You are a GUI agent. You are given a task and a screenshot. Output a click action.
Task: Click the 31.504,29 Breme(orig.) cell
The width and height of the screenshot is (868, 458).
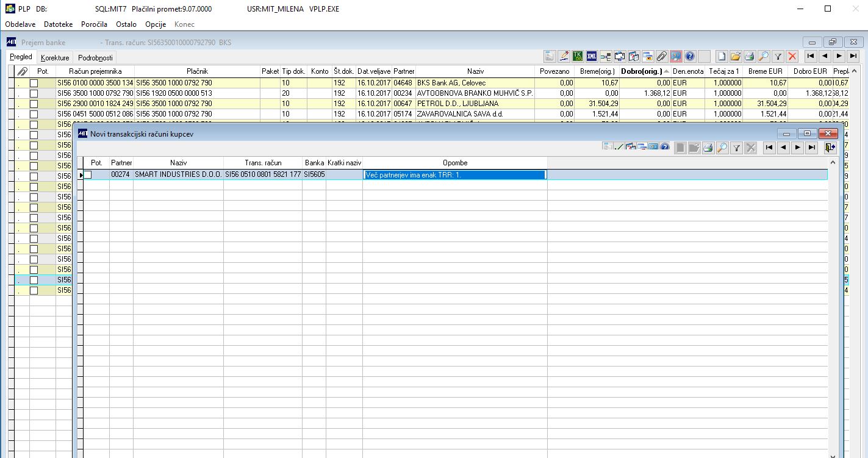click(x=597, y=104)
